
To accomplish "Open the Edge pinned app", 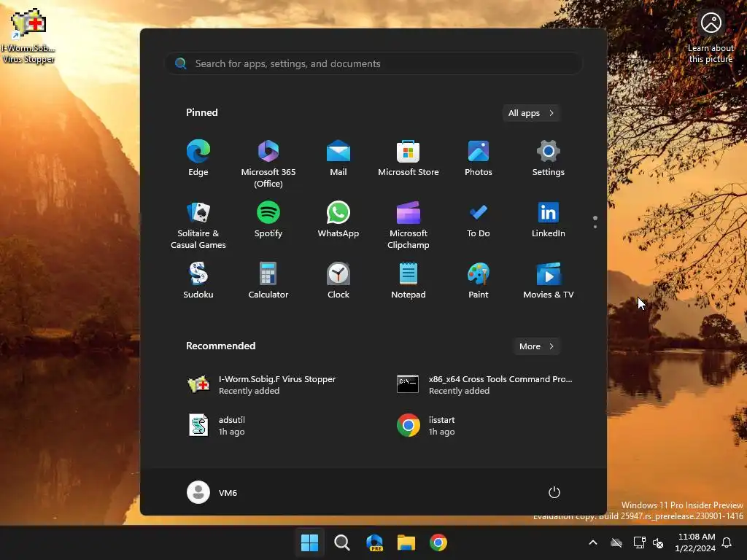I will [198, 158].
